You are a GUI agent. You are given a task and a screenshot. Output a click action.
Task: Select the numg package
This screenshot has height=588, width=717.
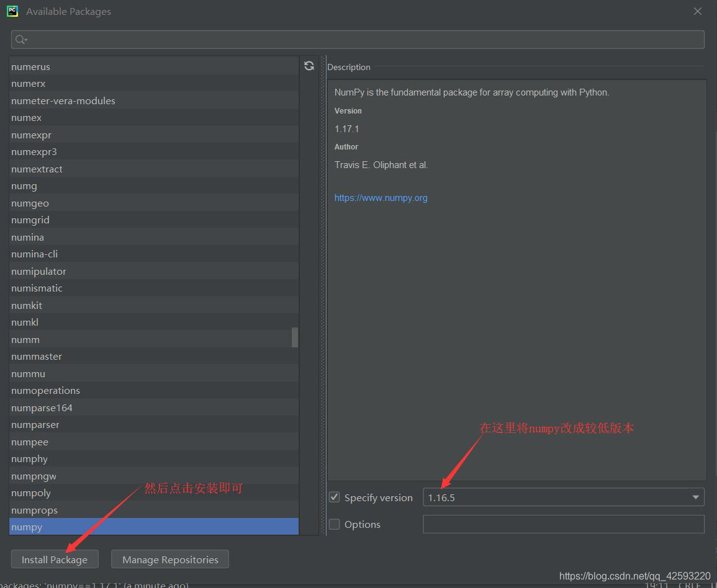coord(154,186)
